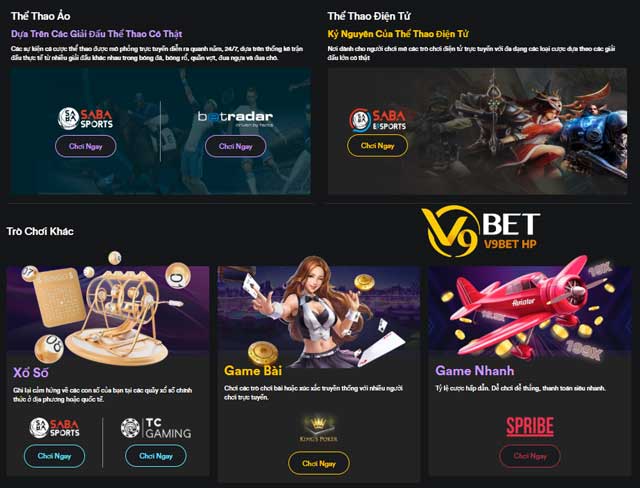Click Chơi Ngay under Betradar
Viewport: 640px width, 488px height.
236,146
